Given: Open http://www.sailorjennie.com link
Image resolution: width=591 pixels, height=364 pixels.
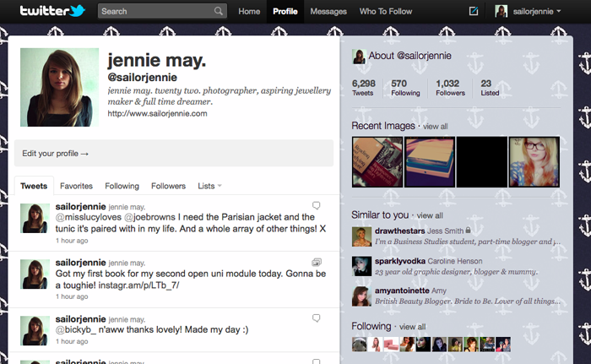Looking at the screenshot, I should (x=157, y=113).
